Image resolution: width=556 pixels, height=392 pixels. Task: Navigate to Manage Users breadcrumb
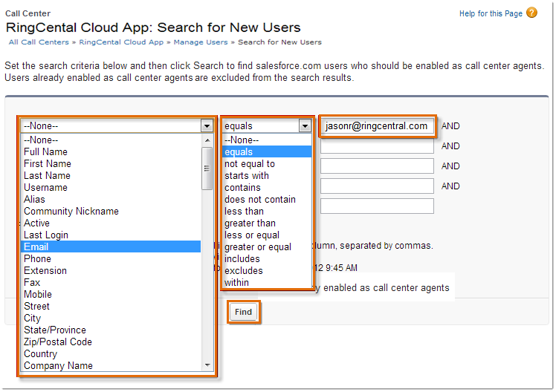coord(201,42)
